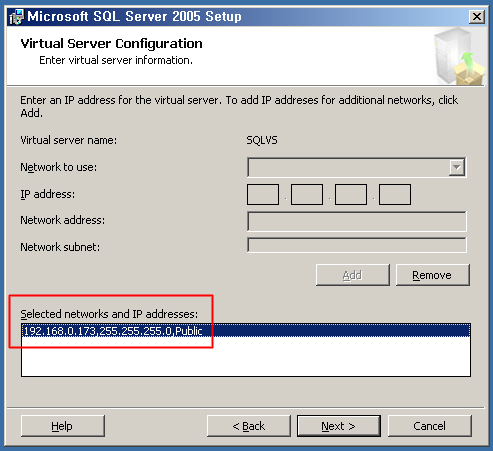Click the Network subnet field

pos(357,245)
